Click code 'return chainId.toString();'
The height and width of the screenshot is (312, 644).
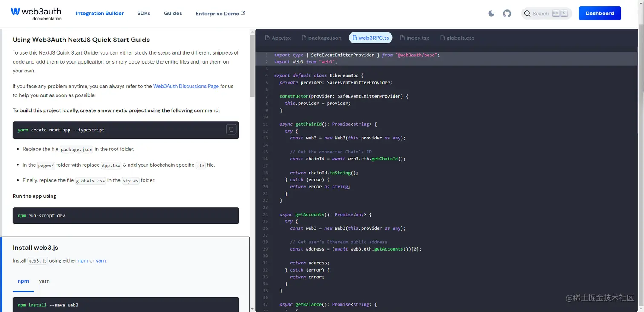324,173
